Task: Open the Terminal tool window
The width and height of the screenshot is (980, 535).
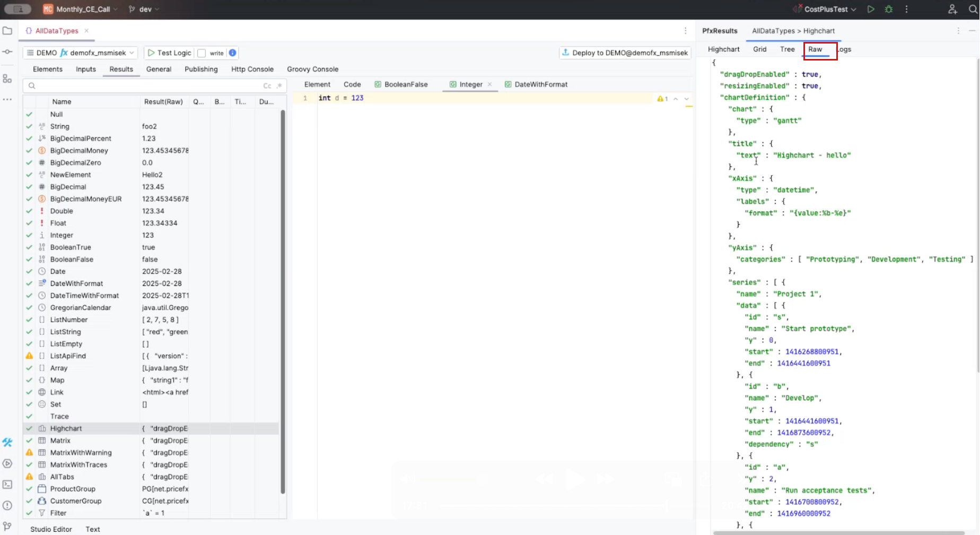Action: coord(7,485)
